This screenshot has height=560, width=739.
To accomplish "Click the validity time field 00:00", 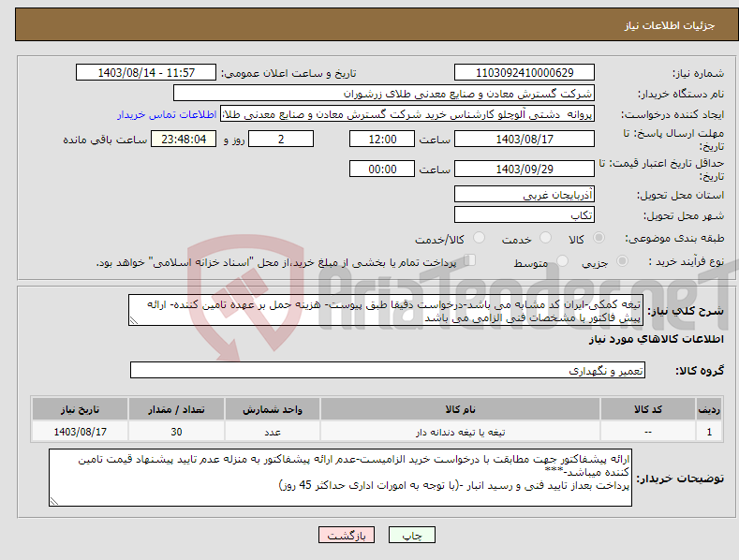I will pos(382,169).
